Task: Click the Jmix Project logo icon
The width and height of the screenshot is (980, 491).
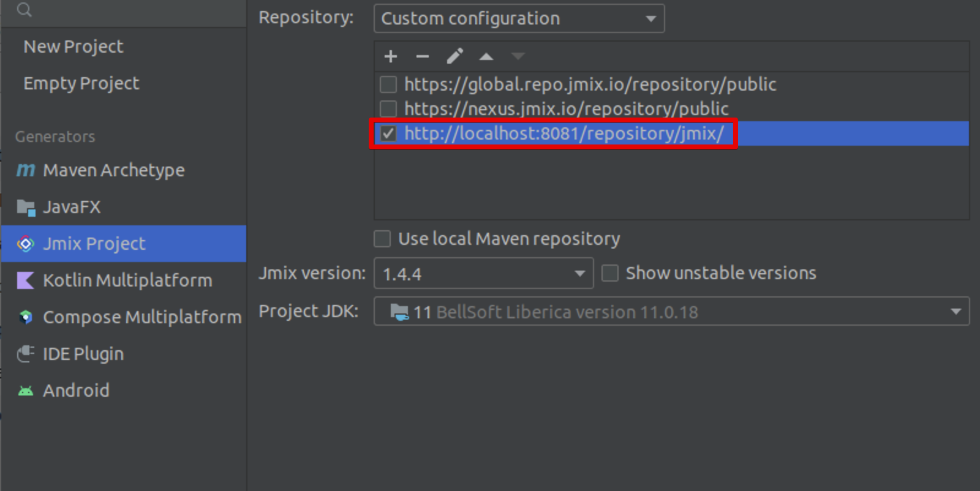Action: [x=26, y=244]
